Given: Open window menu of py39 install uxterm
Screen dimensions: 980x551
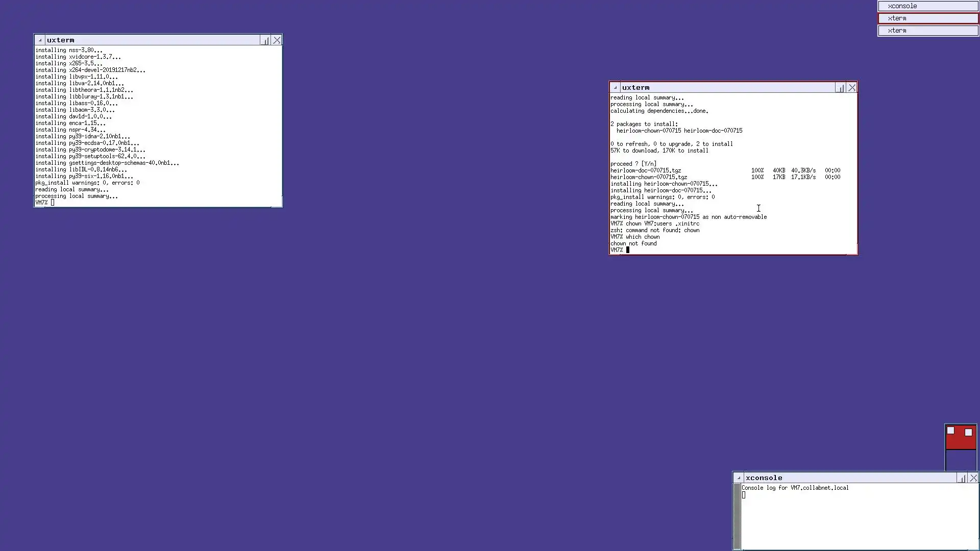Looking at the screenshot, I should click(40, 40).
